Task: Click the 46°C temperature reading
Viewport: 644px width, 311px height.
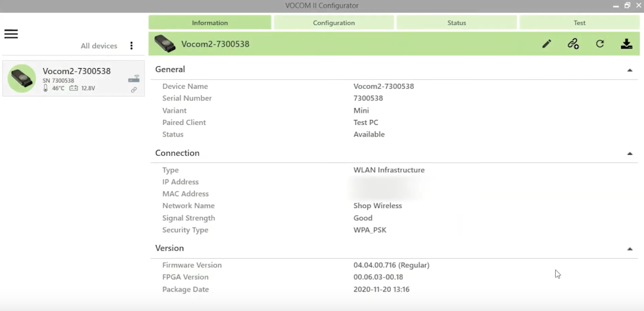Action: pos(58,88)
